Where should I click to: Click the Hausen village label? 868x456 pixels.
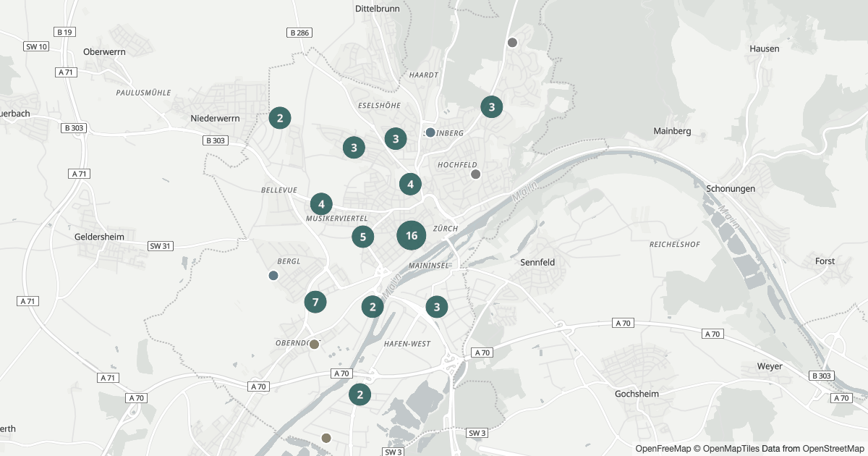click(765, 48)
